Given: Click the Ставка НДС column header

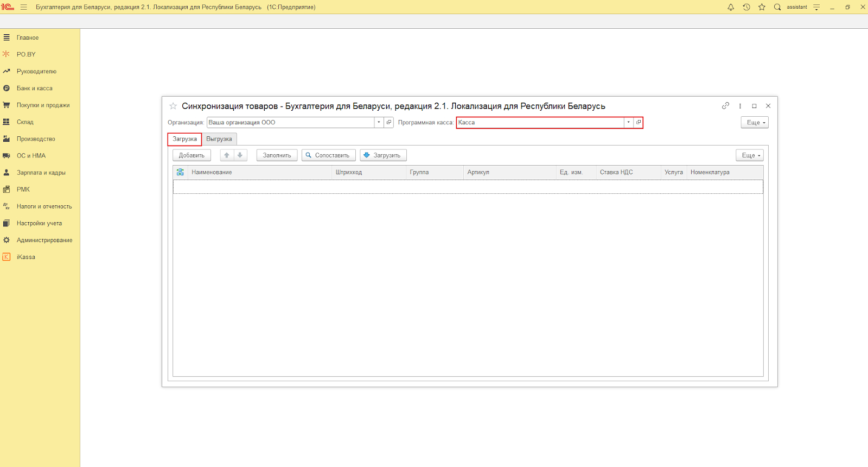Looking at the screenshot, I should coord(628,172).
